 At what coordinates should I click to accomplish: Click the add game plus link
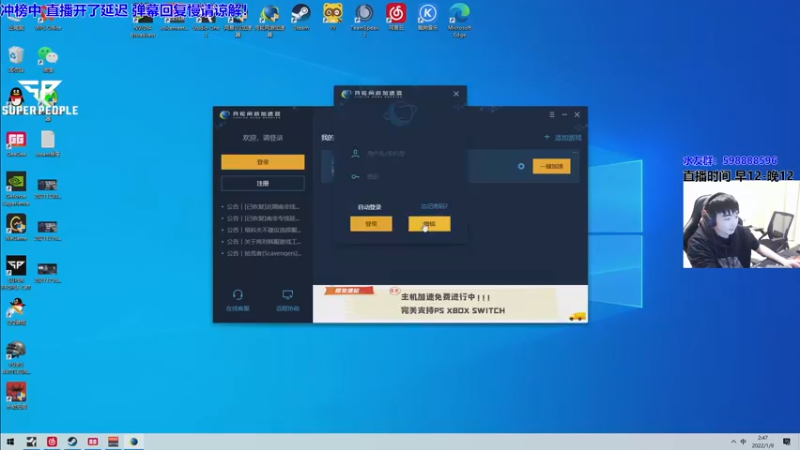(x=563, y=138)
